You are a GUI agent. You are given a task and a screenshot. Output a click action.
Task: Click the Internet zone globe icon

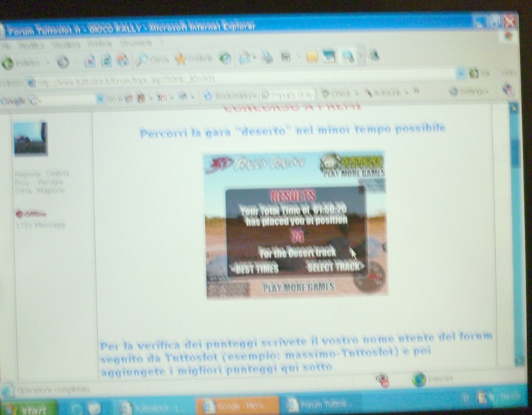pos(419,380)
